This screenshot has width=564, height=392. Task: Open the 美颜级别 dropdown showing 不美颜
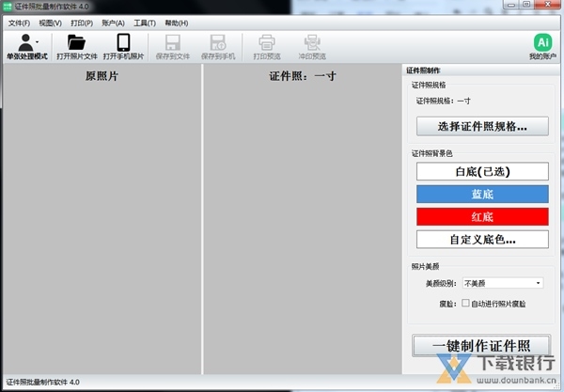pos(503,283)
